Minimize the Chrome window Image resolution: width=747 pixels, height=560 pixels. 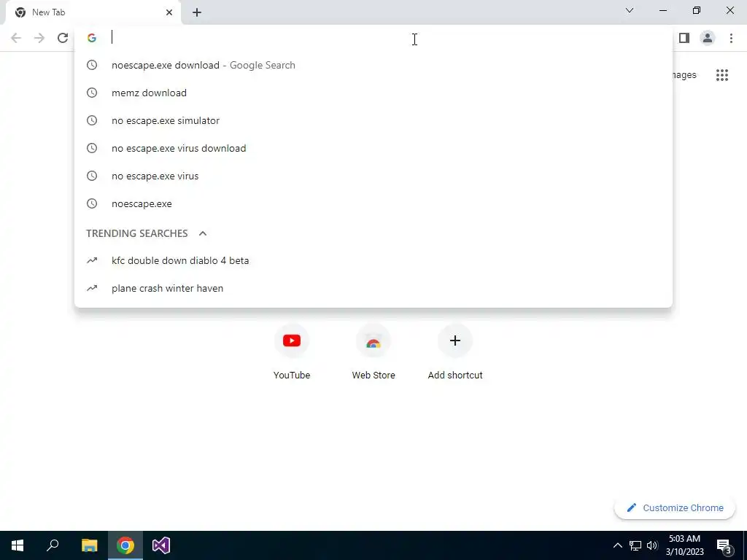663,10
